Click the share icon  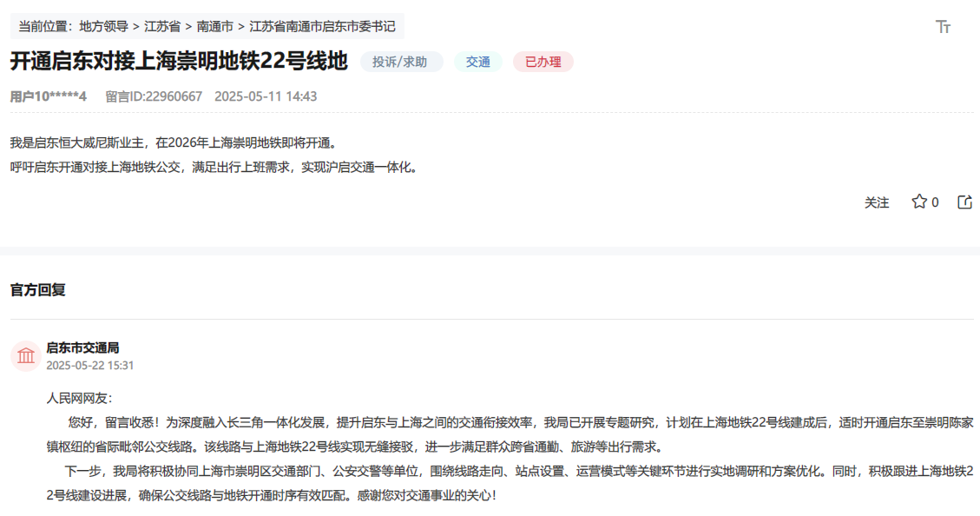965,202
